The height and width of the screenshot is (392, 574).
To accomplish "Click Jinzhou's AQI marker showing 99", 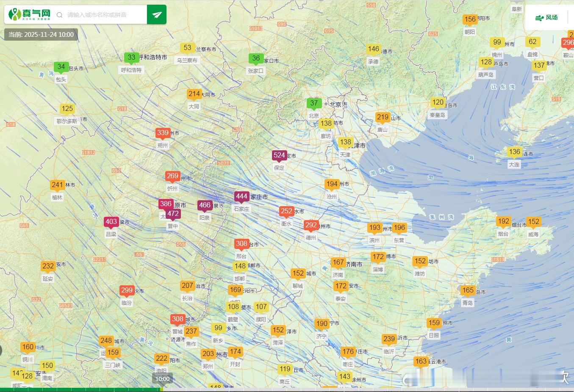I will click(x=497, y=43).
